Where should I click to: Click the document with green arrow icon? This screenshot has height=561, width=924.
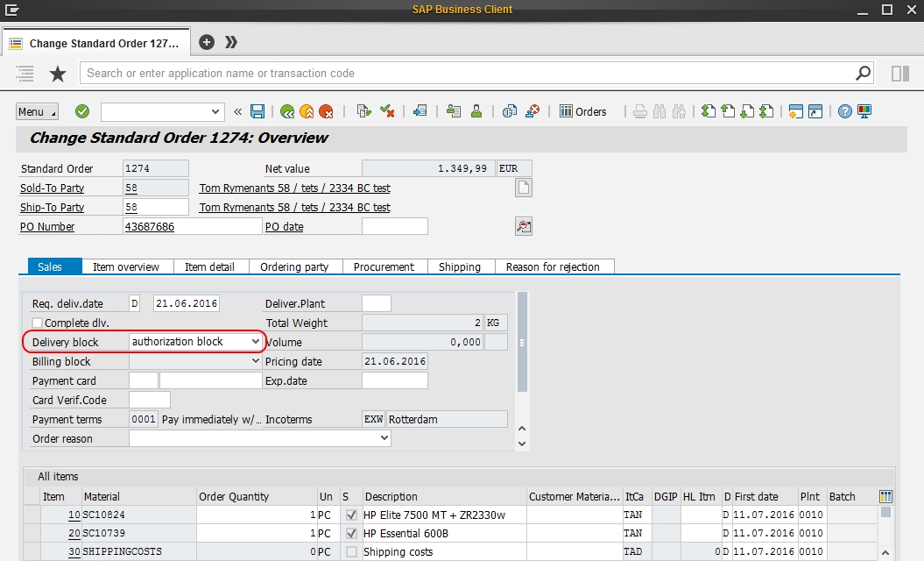pyautogui.click(x=364, y=111)
